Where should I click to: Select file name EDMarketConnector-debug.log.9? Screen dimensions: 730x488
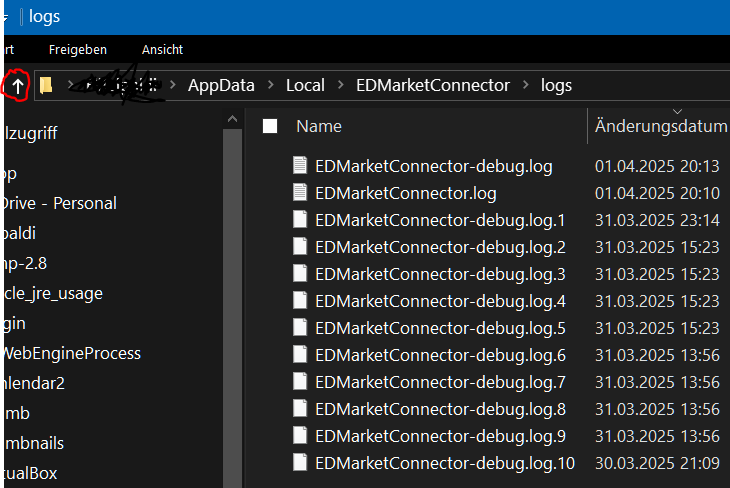tap(440, 437)
